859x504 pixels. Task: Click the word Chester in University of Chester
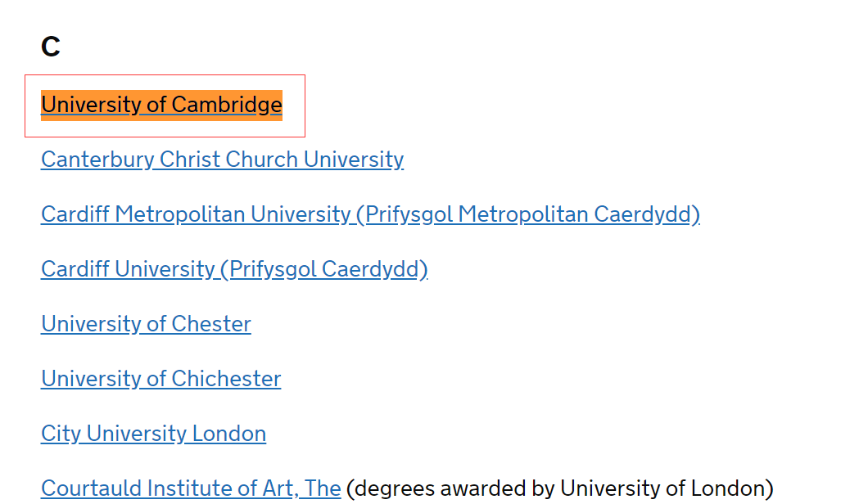[x=211, y=324]
